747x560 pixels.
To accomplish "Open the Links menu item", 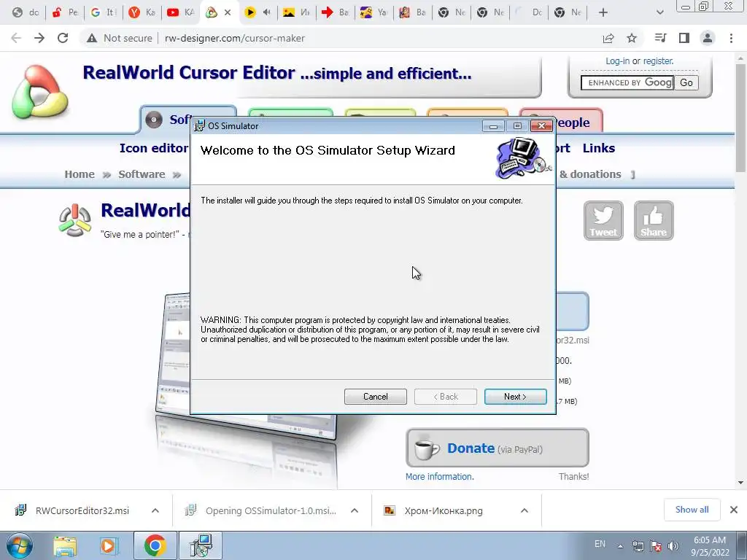I will point(599,148).
